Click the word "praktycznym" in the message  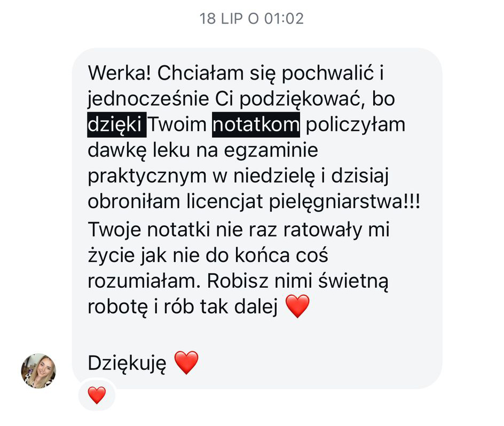(147, 176)
